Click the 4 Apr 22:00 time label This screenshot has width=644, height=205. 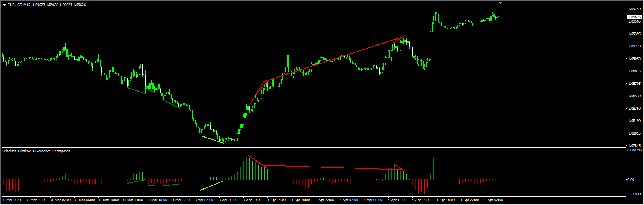tap(469, 200)
